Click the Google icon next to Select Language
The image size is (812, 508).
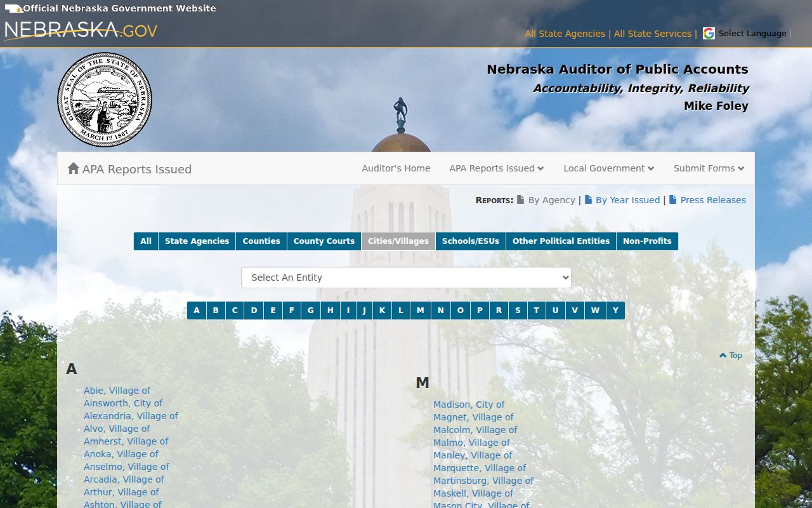tap(709, 34)
